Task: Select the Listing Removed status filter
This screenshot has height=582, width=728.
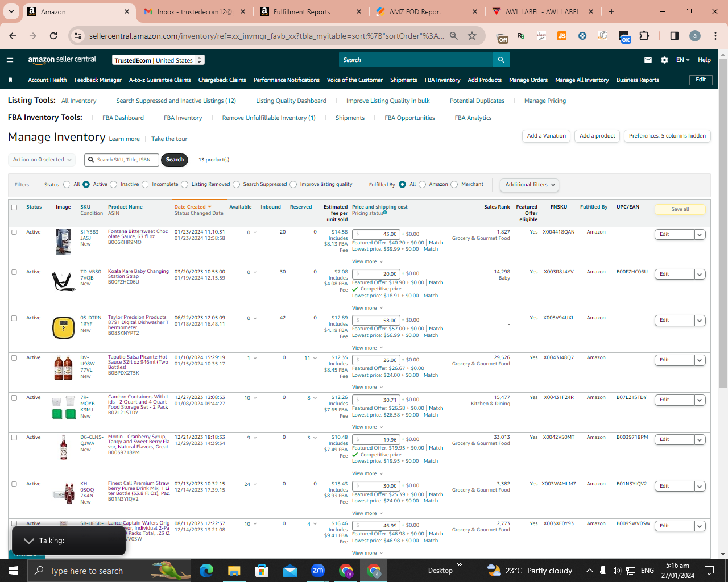Action: tap(185, 184)
